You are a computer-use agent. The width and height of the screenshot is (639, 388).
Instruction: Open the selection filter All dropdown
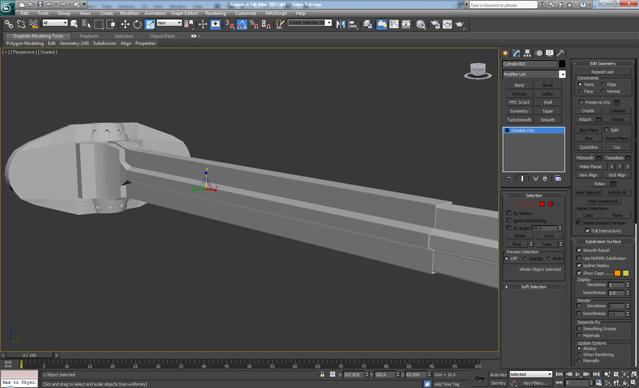55,23
